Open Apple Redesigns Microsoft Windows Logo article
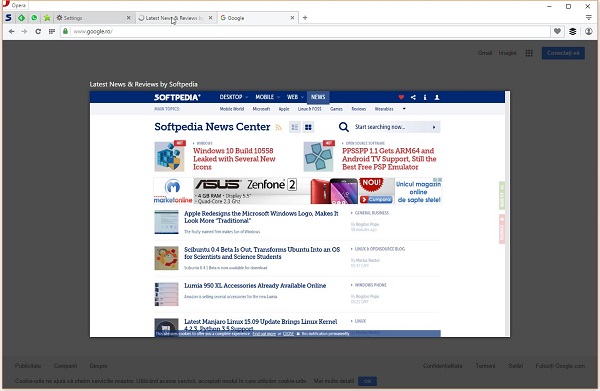This screenshot has width=600, height=391. [261, 217]
